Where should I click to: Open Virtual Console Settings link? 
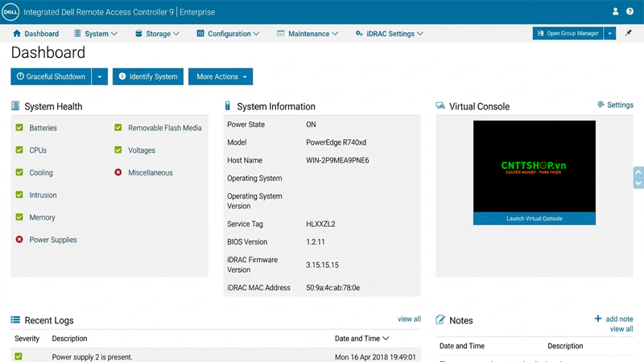tap(615, 105)
